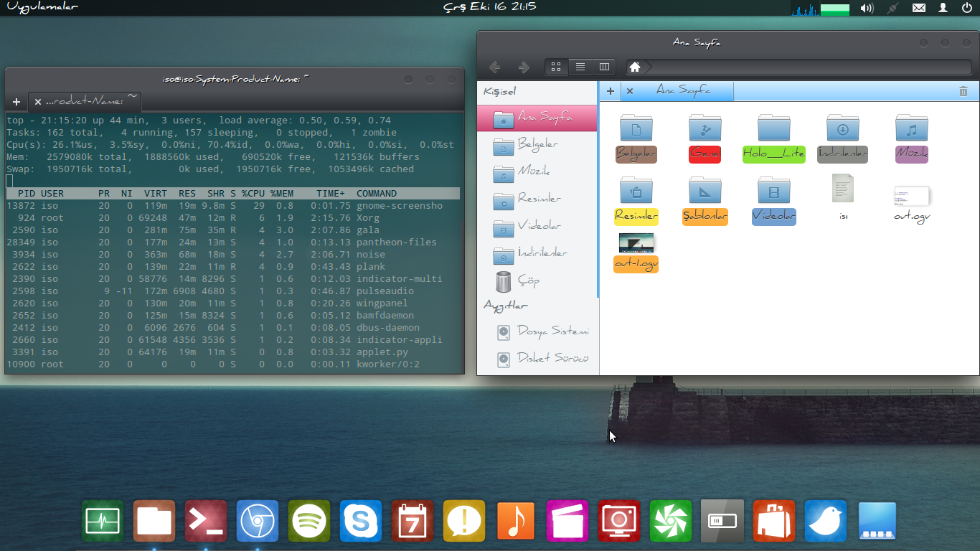Viewport: 980px width, 551px height.
Task: Select the Holo__Lite folder
Action: [x=774, y=138]
